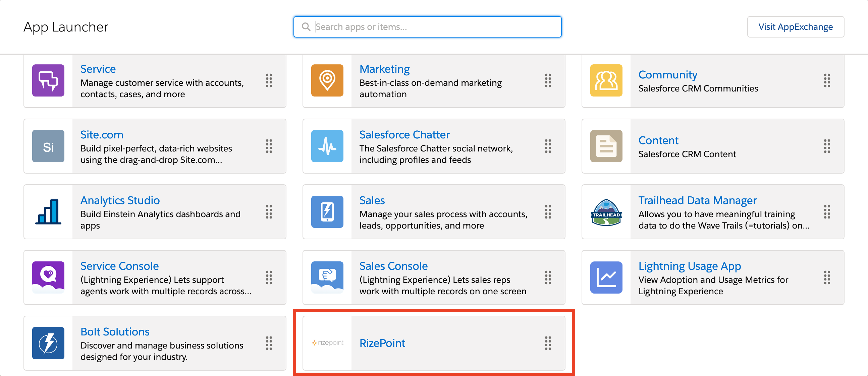This screenshot has width=868, height=376.
Task: Launch the Marketing app link
Action: tap(384, 69)
